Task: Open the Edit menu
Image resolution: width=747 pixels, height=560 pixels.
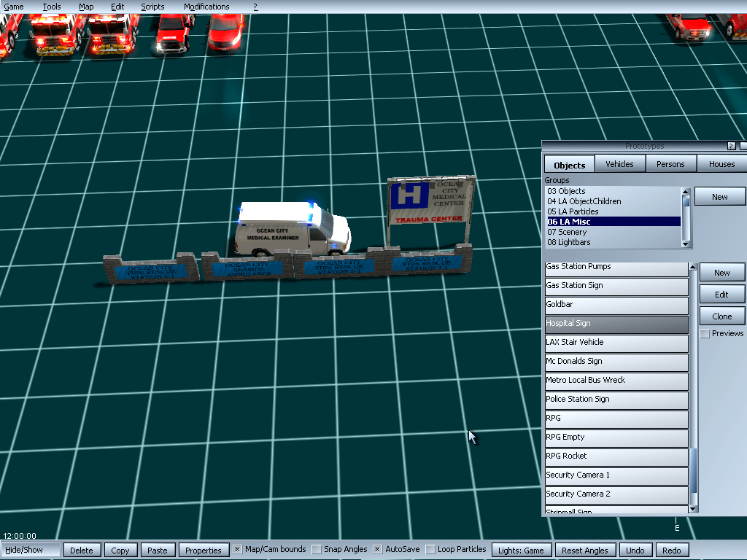Action: (117, 7)
